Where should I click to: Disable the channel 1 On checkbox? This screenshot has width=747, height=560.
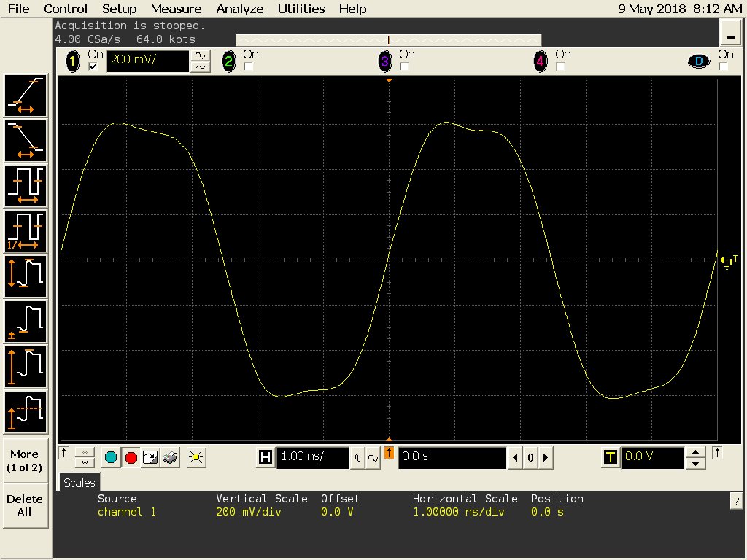point(93,66)
